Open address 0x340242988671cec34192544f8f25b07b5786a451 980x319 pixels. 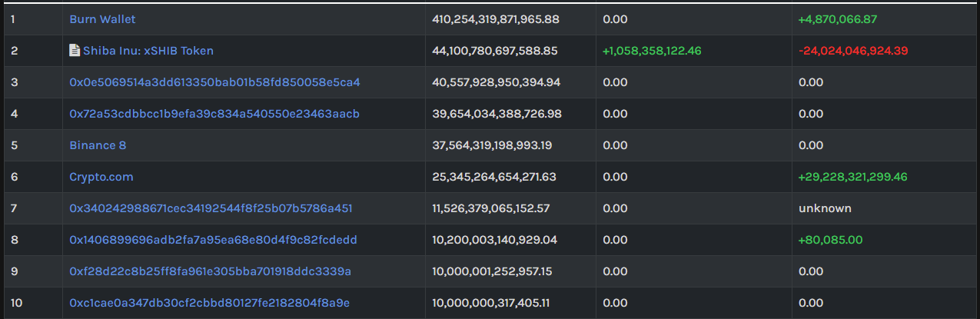tap(211, 208)
